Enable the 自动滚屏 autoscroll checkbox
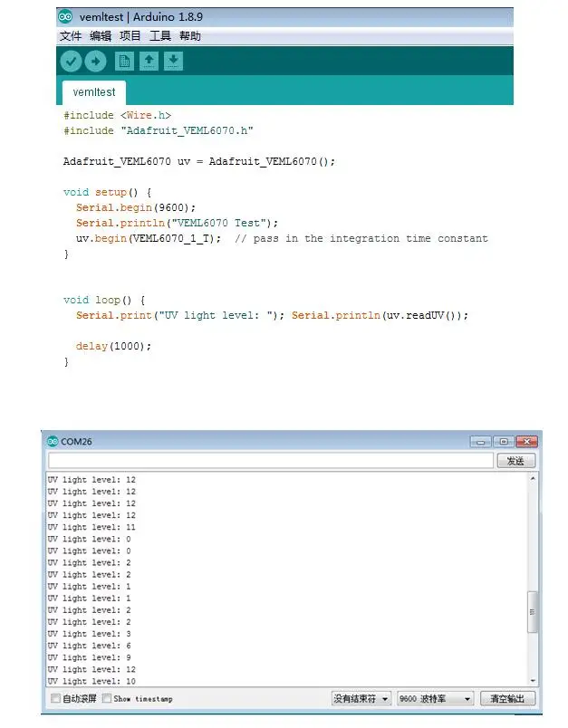This screenshot has width=568, height=728. pyautogui.click(x=56, y=698)
